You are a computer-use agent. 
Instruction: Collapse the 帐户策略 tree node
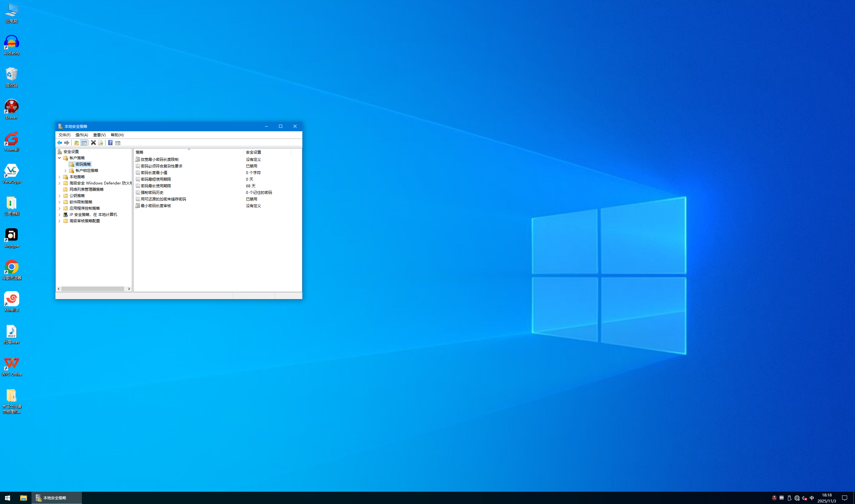pyautogui.click(x=60, y=158)
